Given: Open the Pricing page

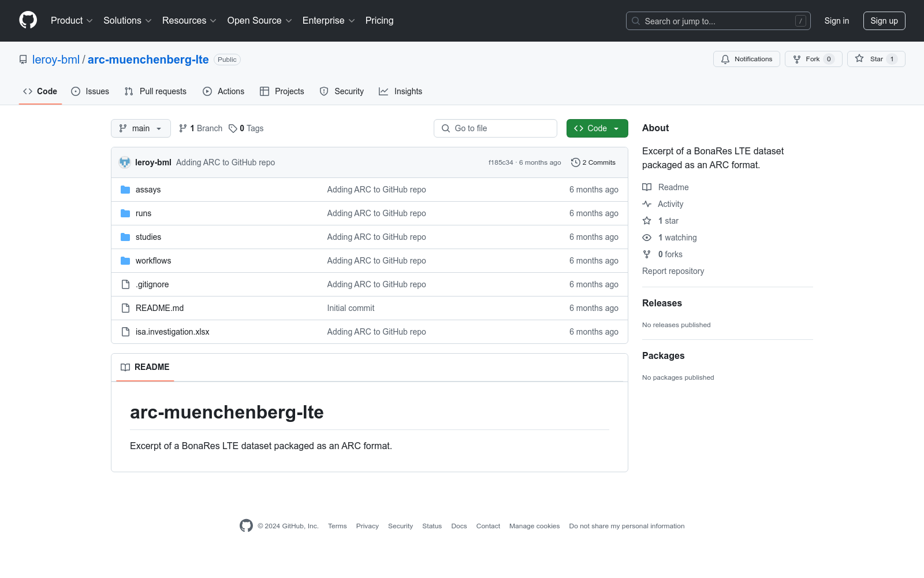Looking at the screenshot, I should [379, 20].
